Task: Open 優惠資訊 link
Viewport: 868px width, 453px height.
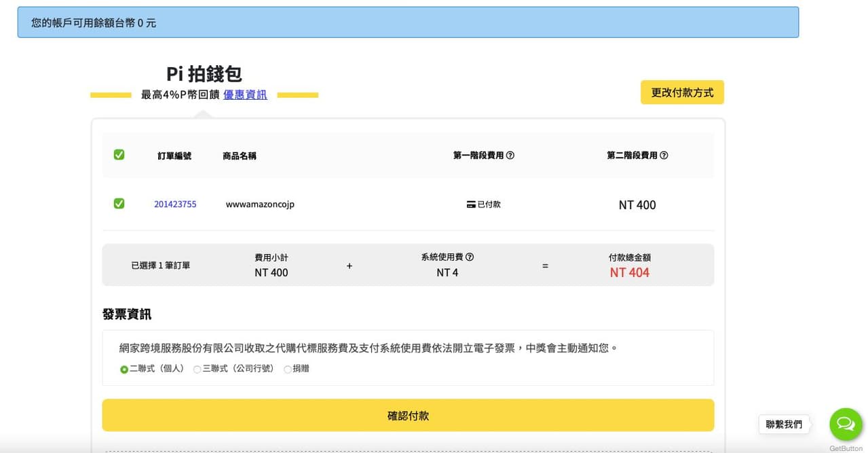Action: coord(245,95)
